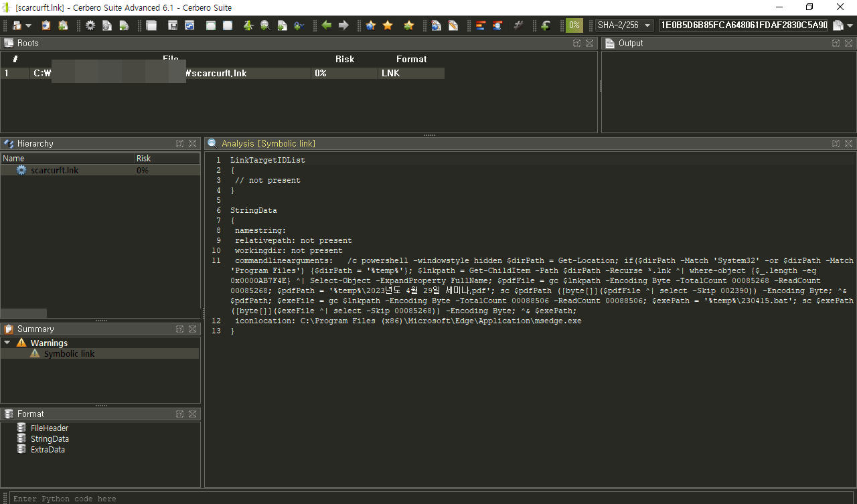Click the Python code input field
857x504 pixels.
tap(432, 499)
